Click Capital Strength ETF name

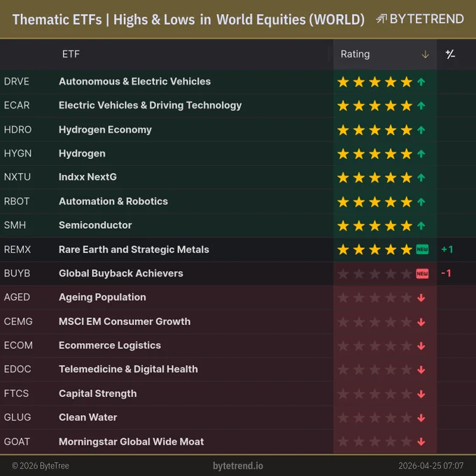[97, 393]
